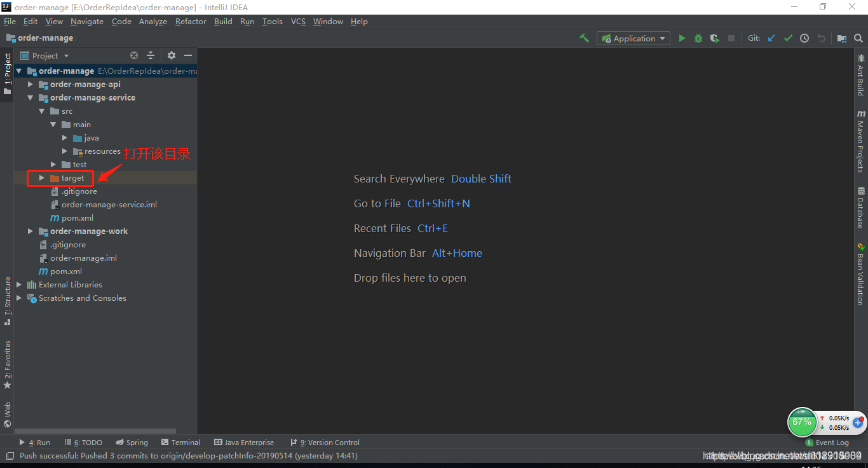The height and width of the screenshot is (468, 868).
Task: Expand the order-manage-work module arrow
Action: coord(30,231)
